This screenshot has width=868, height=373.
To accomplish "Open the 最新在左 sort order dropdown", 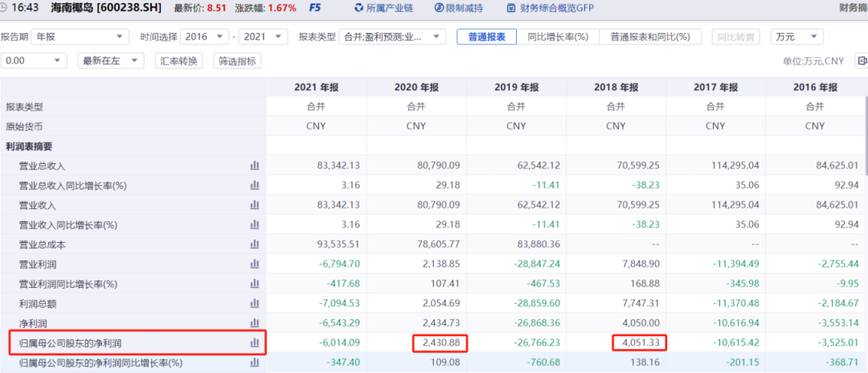I will (110, 61).
